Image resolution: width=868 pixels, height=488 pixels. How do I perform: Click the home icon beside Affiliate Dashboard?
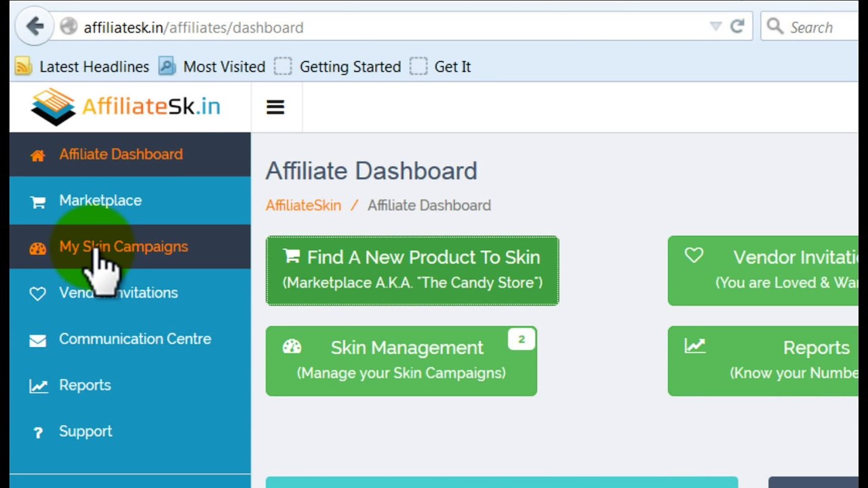(x=38, y=155)
